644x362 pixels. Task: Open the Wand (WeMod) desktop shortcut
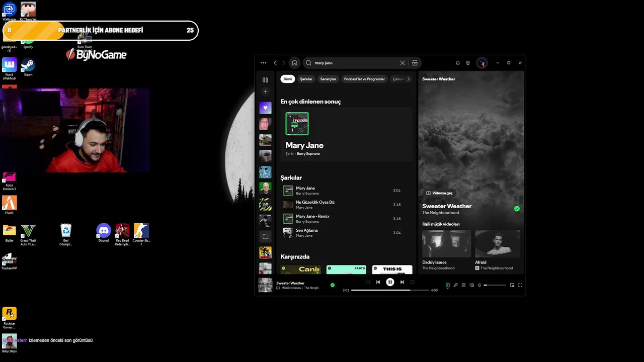pos(9,69)
